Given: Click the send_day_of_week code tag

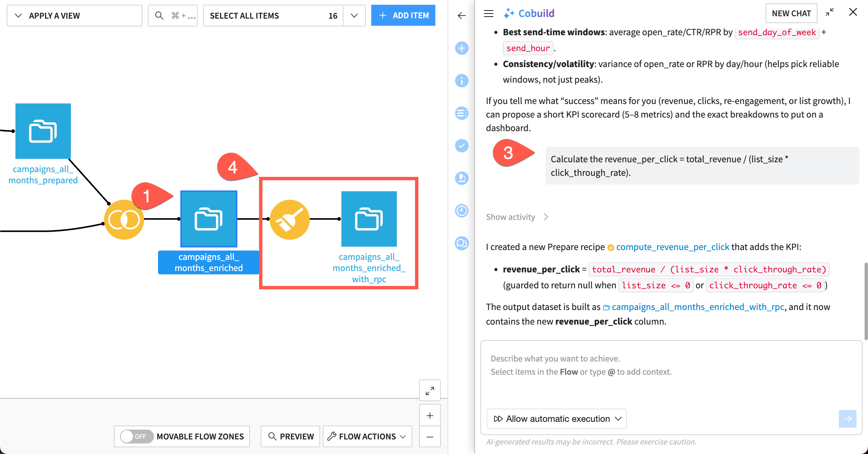Looking at the screenshot, I should tap(777, 32).
